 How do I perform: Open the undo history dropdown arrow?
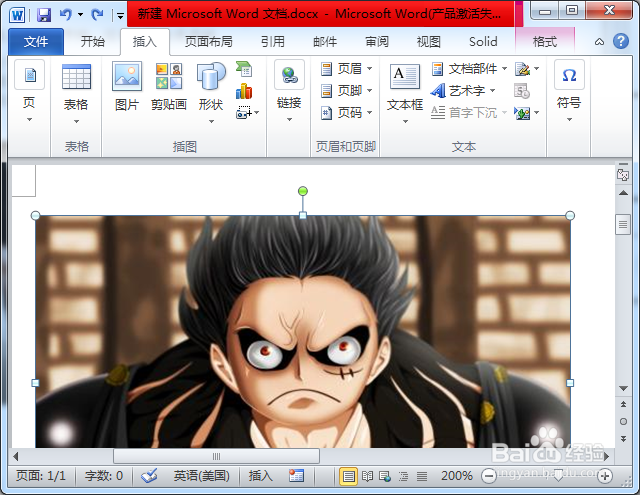tap(80, 15)
